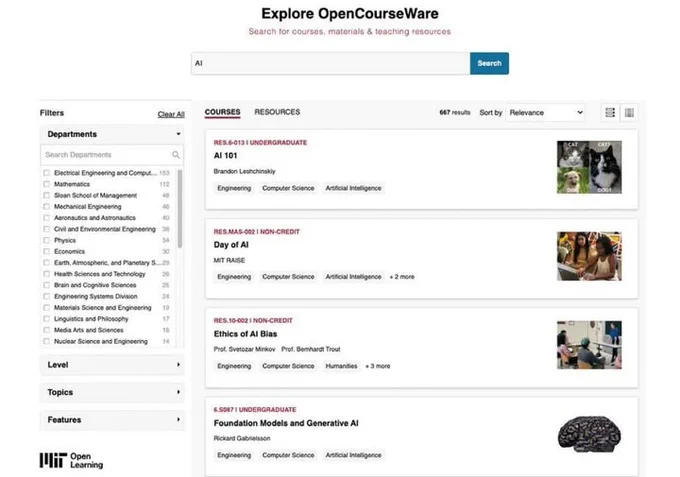The width and height of the screenshot is (680, 477).
Task: Click the Engineering tag on AI 101
Action: point(234,188)
